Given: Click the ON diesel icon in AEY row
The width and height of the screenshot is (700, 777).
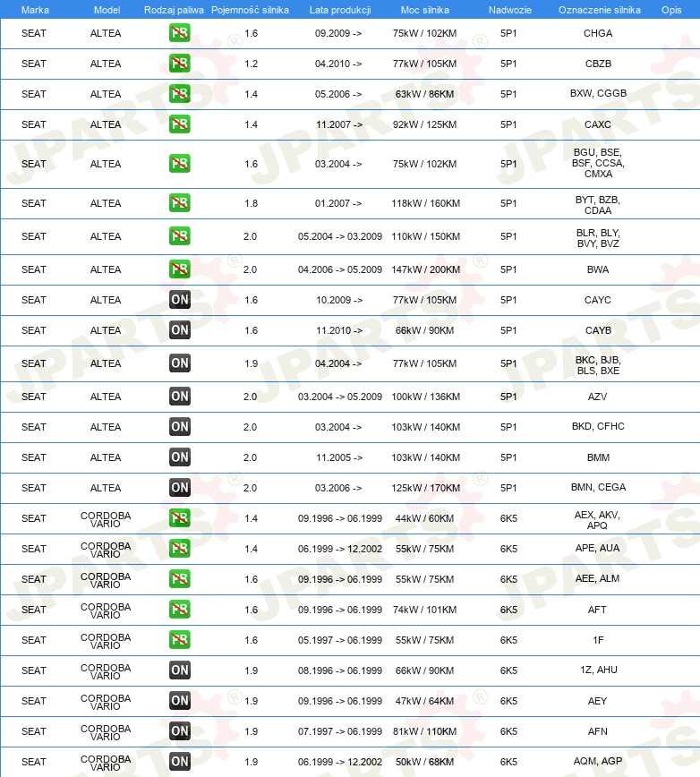Looking at the screenshot, I should (179, 700).
